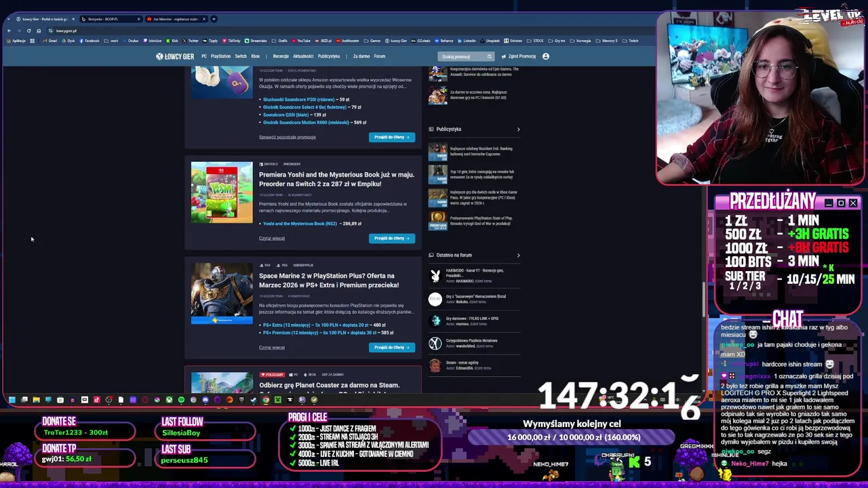Click the address bar showing lowcygier.pl
The width and height of the screenshot is (868, 488).
click(x=339, y=30)
